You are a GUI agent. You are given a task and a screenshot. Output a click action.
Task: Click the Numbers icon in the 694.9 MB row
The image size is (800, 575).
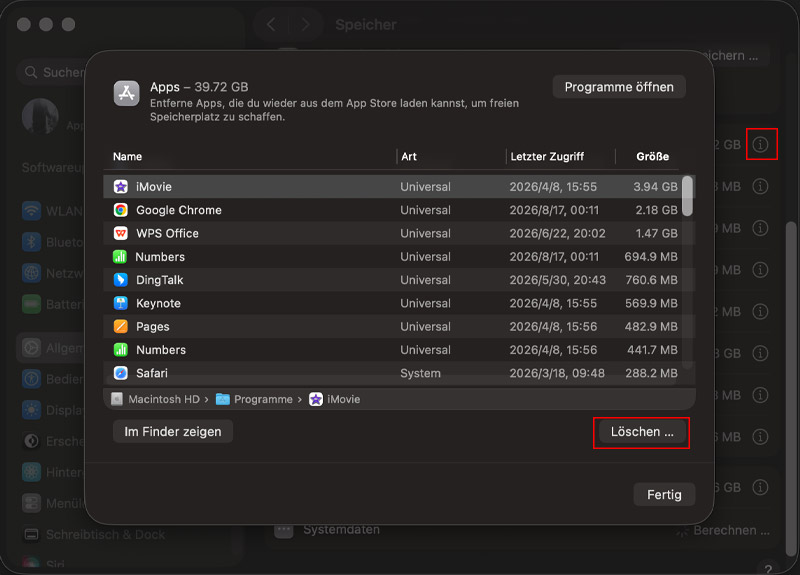pyautogui.click(x=120, y=257)
